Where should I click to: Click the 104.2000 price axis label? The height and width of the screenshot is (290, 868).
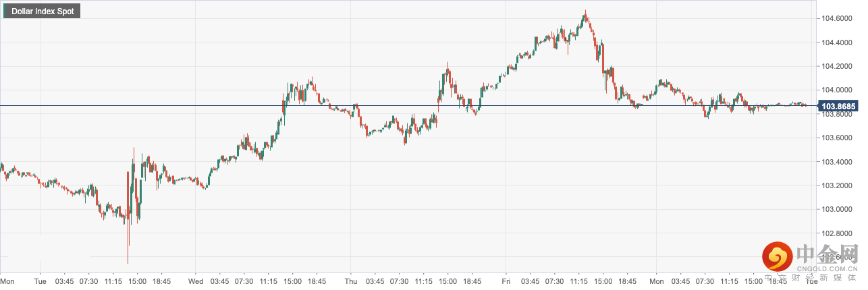[837, 66]
